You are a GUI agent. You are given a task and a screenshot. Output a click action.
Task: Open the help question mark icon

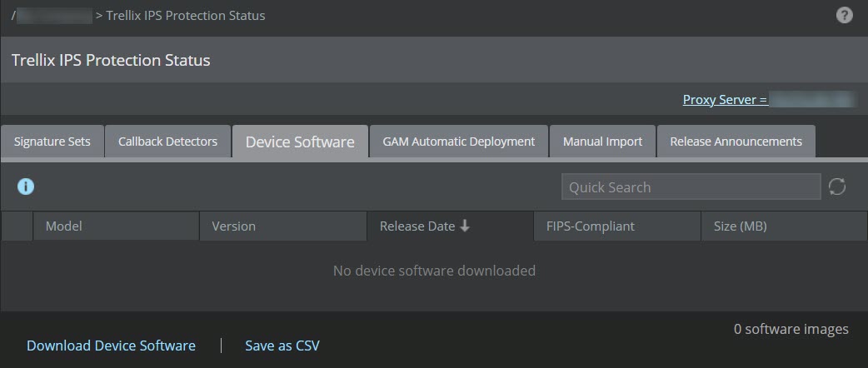click(x=844, y=16)
